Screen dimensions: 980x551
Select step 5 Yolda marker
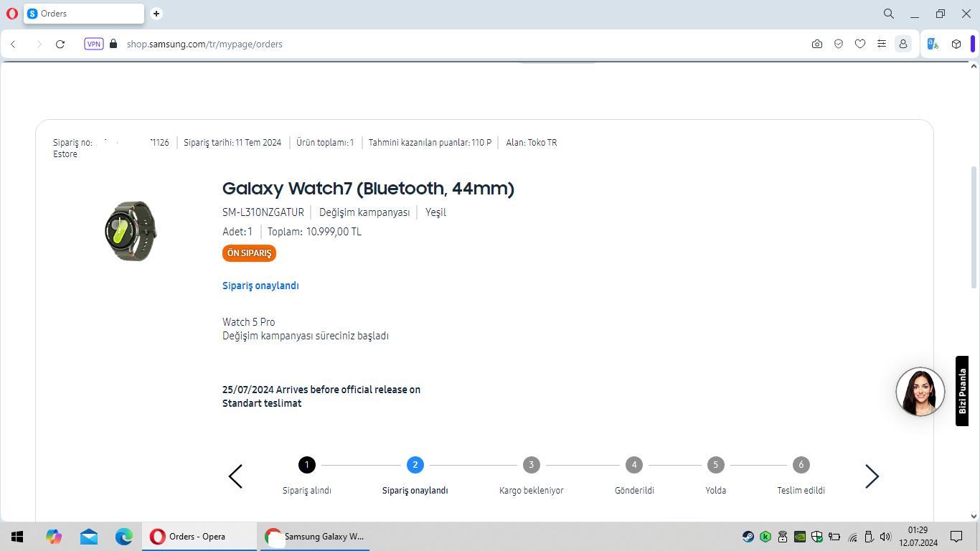pos(715,465)
